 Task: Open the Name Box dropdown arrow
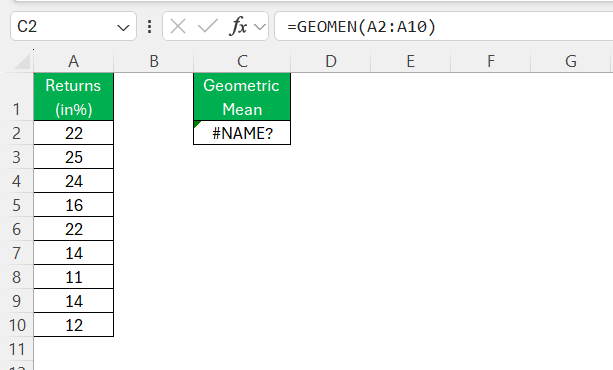point(123,27)
